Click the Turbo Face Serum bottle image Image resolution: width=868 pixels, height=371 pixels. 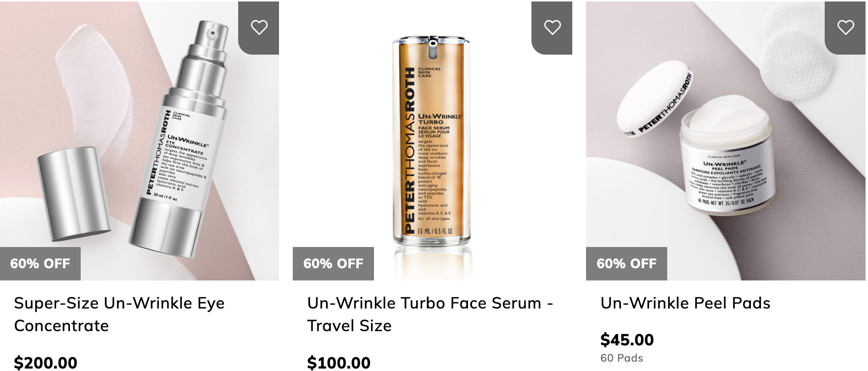431,143
